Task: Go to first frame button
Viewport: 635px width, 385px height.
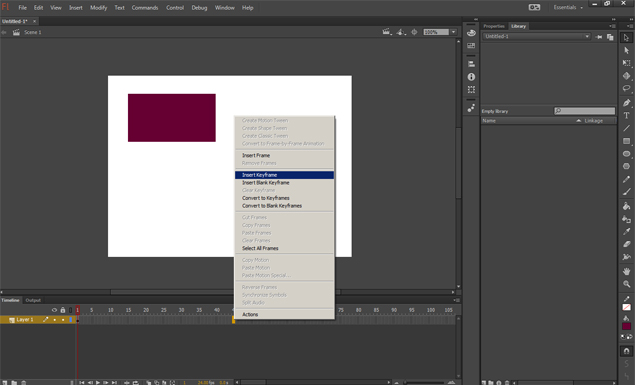Action: 82,382
